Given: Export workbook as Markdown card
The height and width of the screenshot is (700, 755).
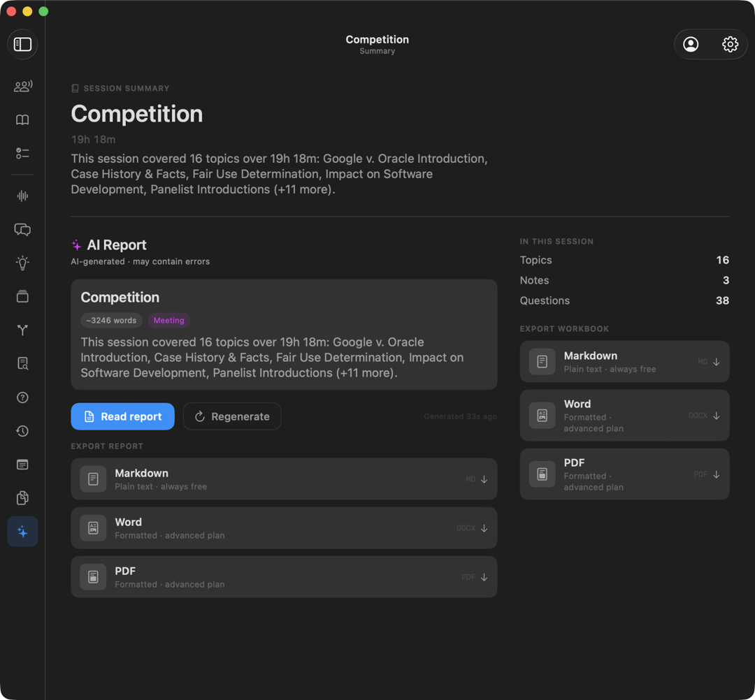Looking at the screenshot, I should coord(624,362).
